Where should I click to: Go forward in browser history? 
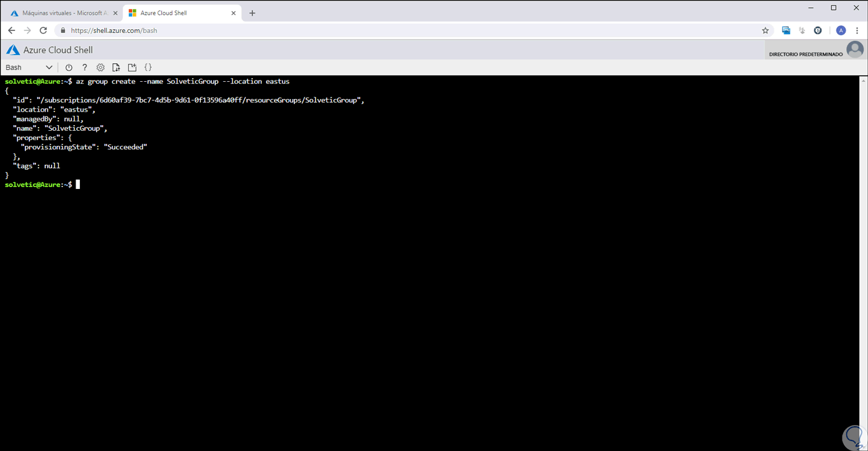pyautogui.click(x=27, y=30)
